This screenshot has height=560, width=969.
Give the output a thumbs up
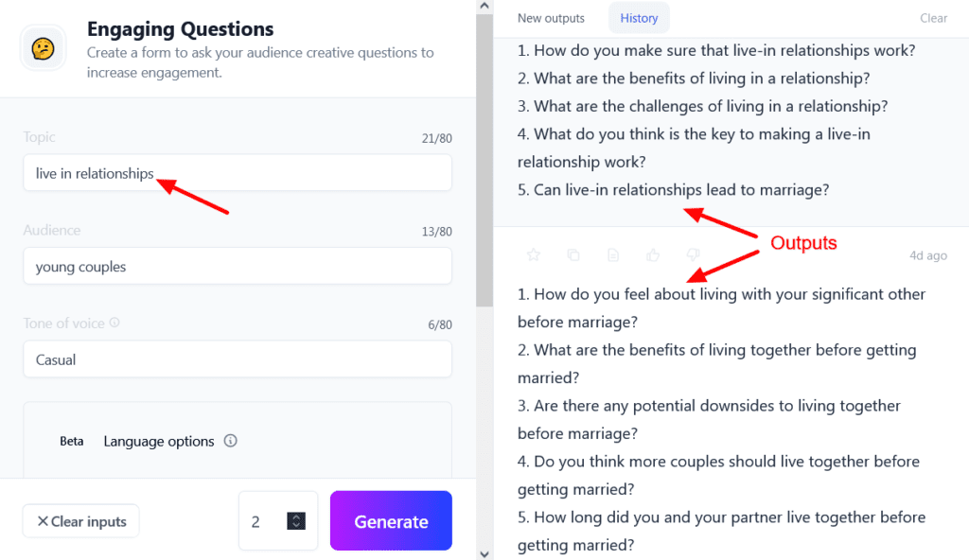pos(652,254)
